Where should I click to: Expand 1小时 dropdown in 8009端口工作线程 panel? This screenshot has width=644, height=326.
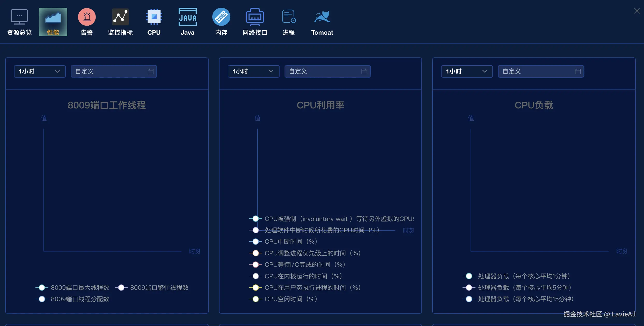point(40,71)
